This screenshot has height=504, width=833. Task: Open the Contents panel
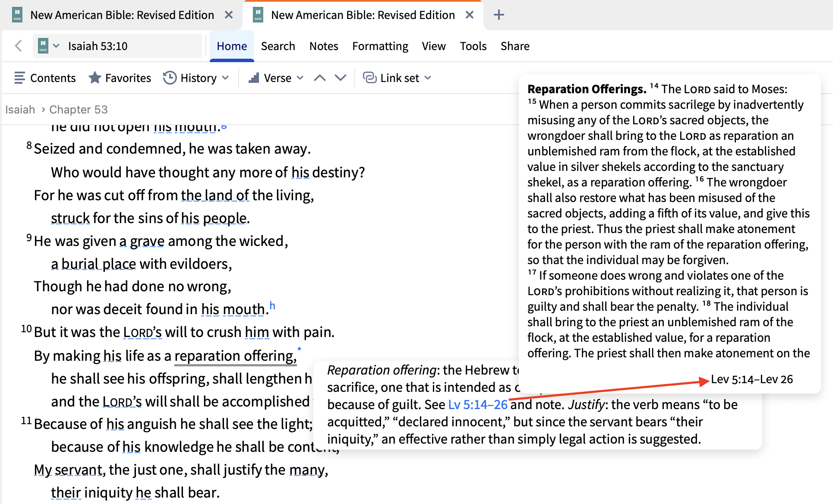45,78
